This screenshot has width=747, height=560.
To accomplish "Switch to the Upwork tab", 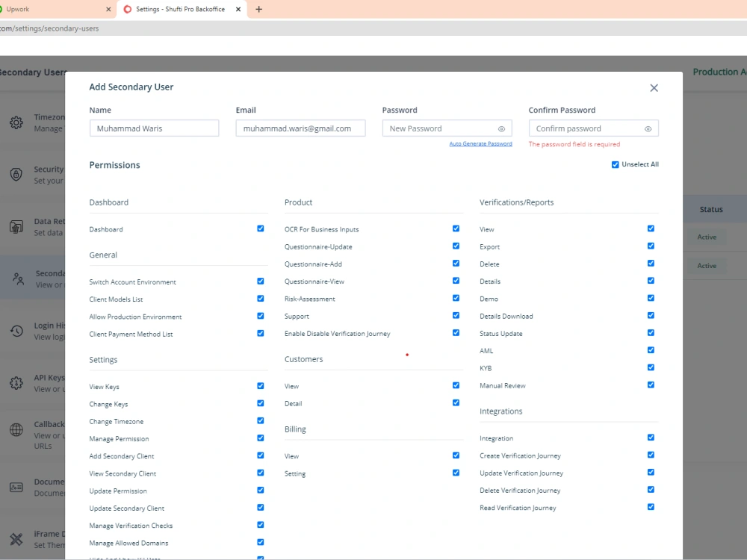I will tap(56, 9).
